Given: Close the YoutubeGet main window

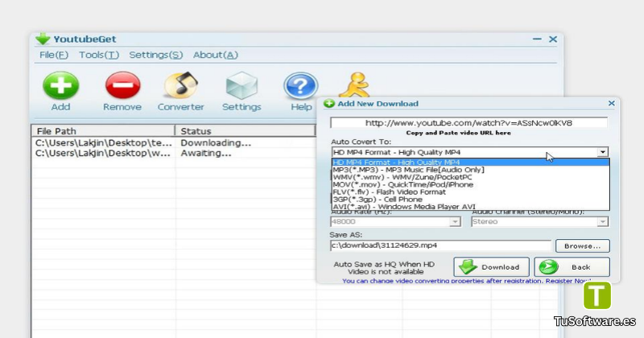Looking at the screenshot, I should (x=553, y=39).
